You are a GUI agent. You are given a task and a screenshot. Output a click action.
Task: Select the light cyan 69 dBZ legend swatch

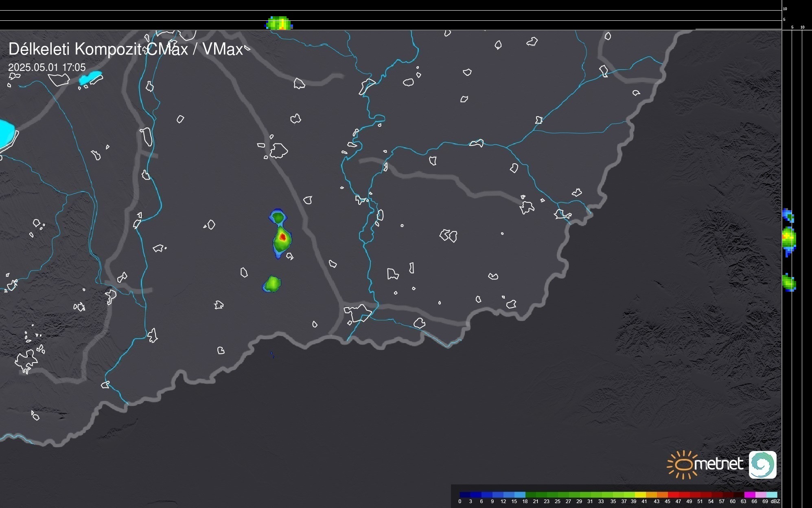click(772, 495)
